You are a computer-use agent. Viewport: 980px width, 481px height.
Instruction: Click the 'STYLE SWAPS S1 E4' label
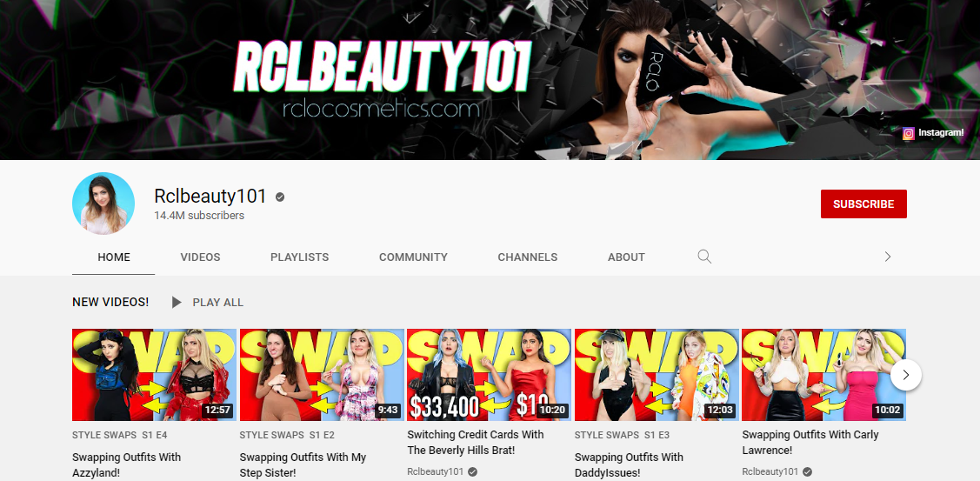point(120,435)
